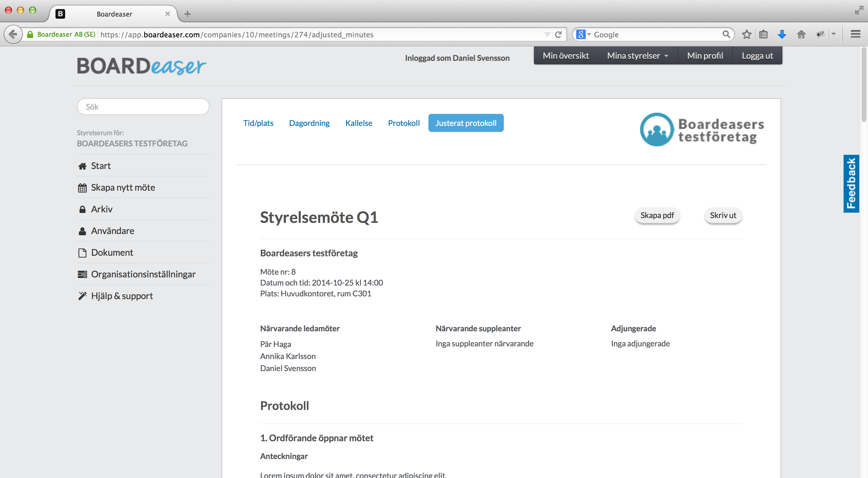The width and height of the screenshot is (868, 478).
Task: Click the Skriv ut button
Action: tap(723, 215)
